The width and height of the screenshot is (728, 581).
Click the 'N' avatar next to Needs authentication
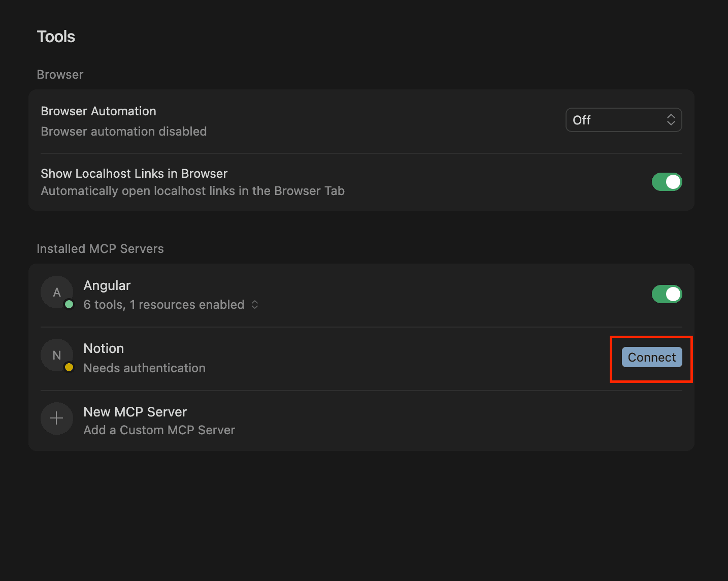coord(57,355)
